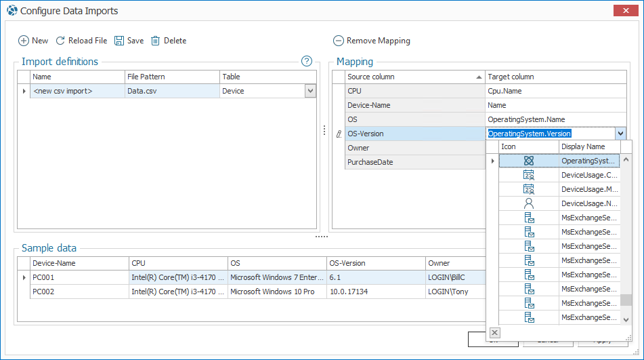The width and height of the screenshot is (644, 360).
Task: Click the OperatingSystem.Version target input field
Action: [x=551, y=134]
